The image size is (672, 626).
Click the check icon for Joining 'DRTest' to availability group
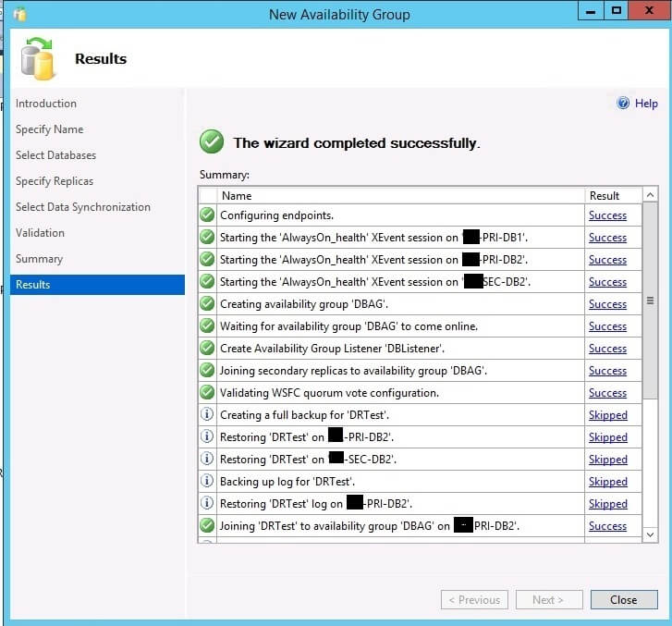(x=207, y=525)
